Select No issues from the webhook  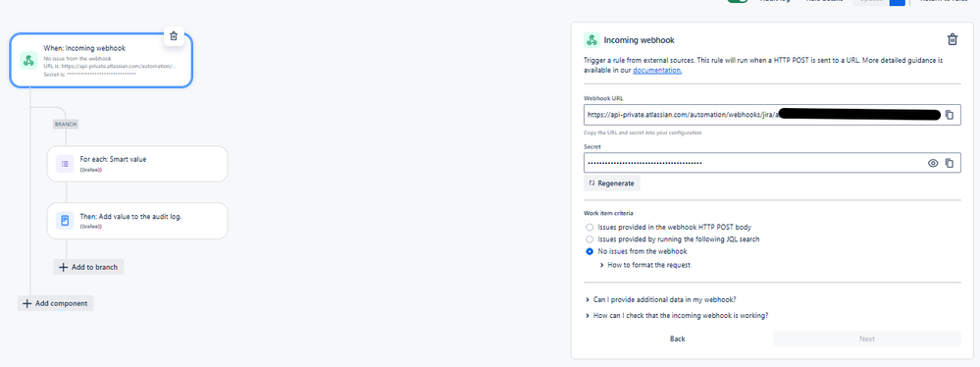point(590,251)
